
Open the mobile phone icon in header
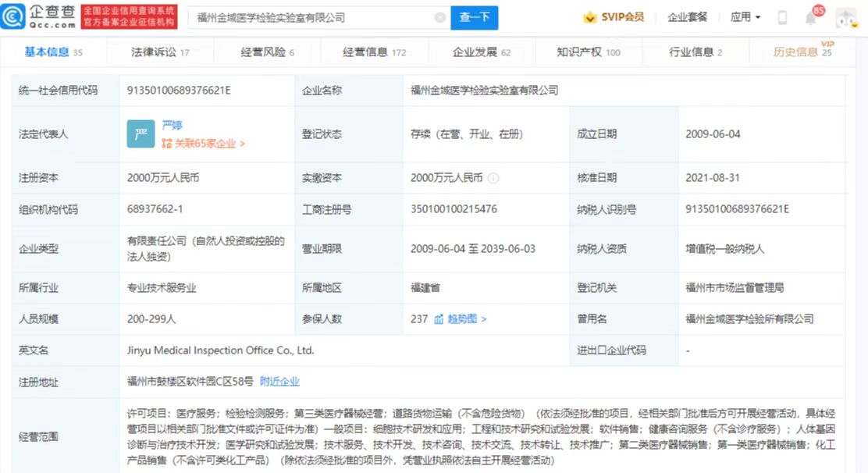click(x=782, y=18)
